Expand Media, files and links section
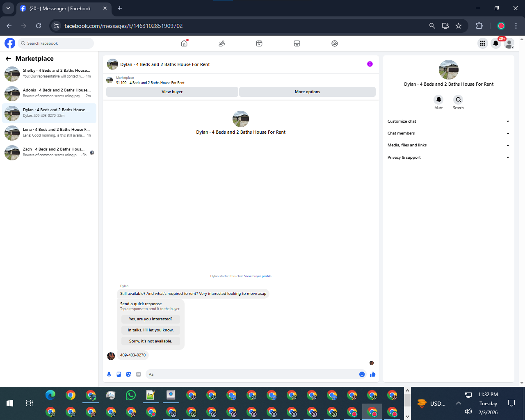 [x=448, y=145]
